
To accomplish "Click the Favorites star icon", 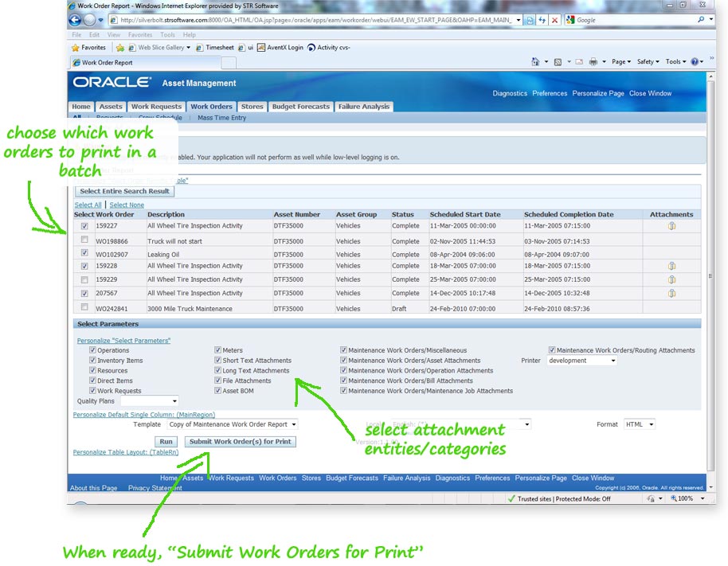I will pos(75,47).
